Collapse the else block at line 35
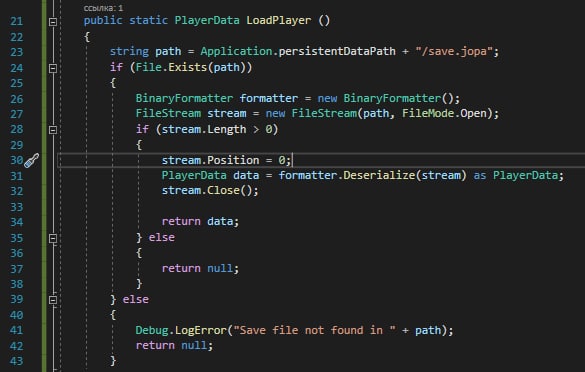This screenshot has width=585, height=372. click(53, 238)
